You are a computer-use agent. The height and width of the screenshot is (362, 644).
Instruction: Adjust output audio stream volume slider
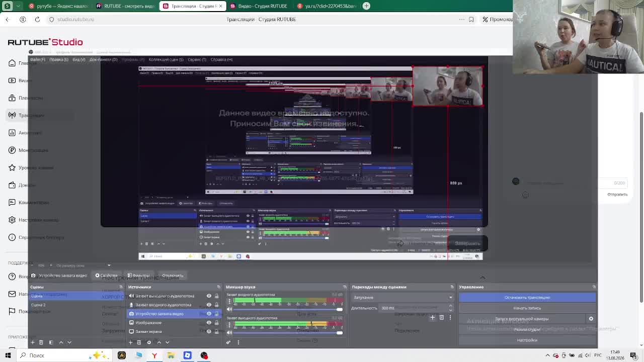pos(288,332)
